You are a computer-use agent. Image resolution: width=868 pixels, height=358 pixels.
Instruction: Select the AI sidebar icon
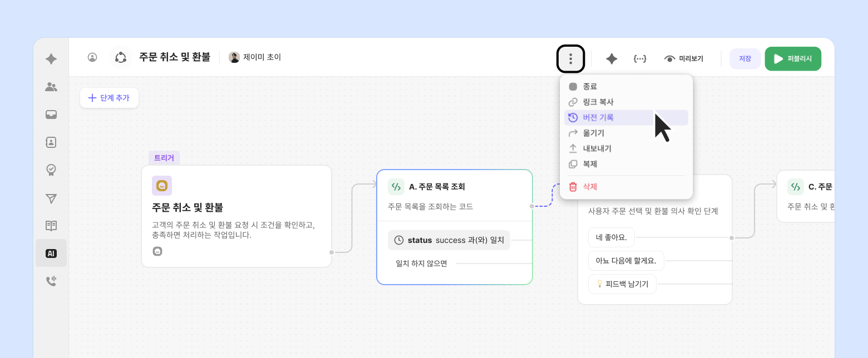(x=51, y=253)
